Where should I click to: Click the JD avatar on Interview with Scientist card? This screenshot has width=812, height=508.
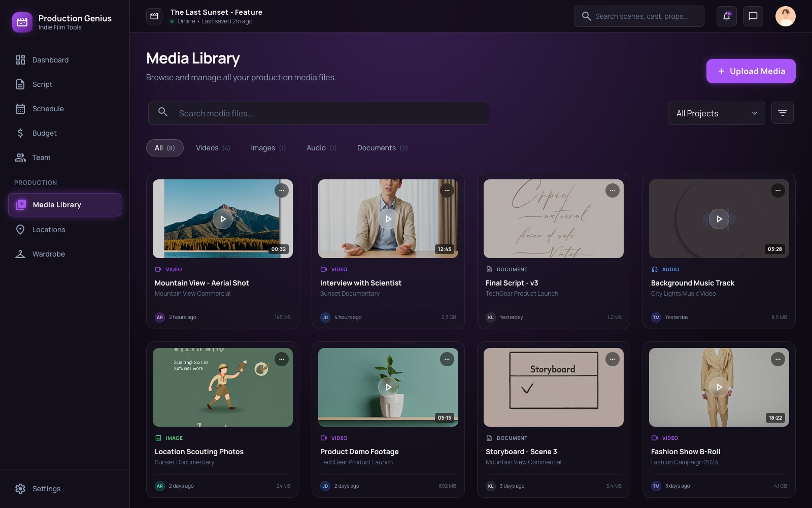(x=325, y=317)
